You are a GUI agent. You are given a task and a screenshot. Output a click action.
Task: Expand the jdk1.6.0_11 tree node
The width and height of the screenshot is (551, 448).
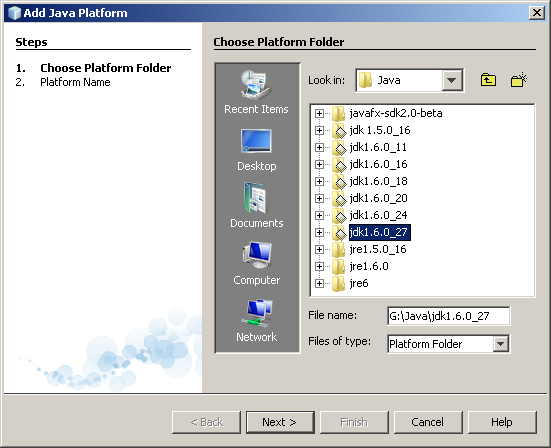click(319, 147)
